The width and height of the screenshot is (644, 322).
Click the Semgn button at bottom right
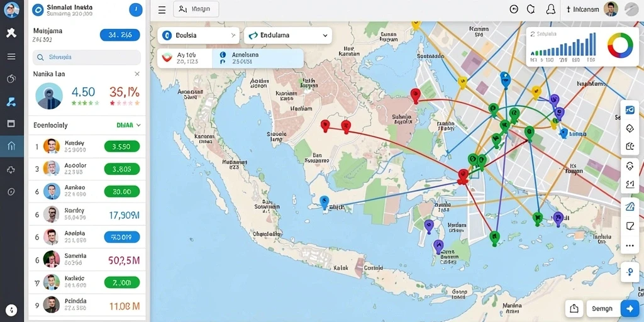(602, 308)
